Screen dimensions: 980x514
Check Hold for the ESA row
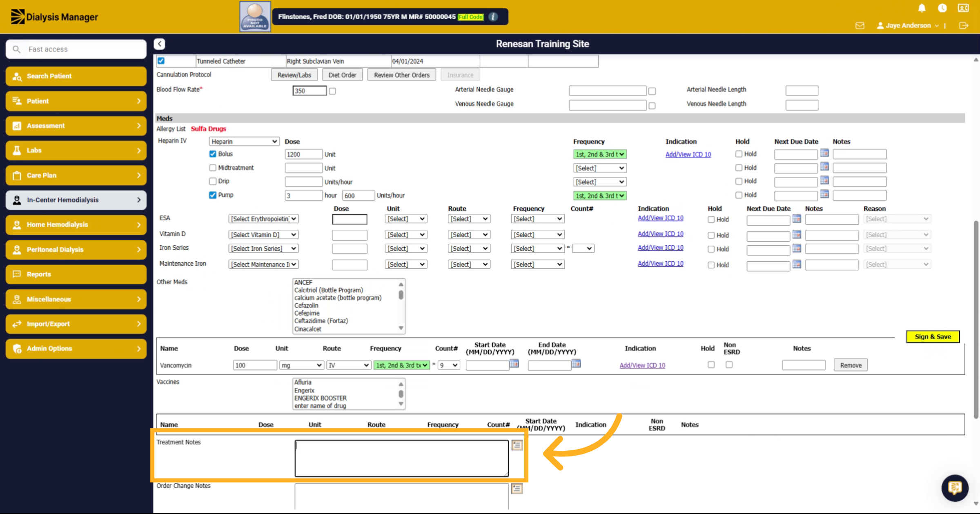[711, 219]
